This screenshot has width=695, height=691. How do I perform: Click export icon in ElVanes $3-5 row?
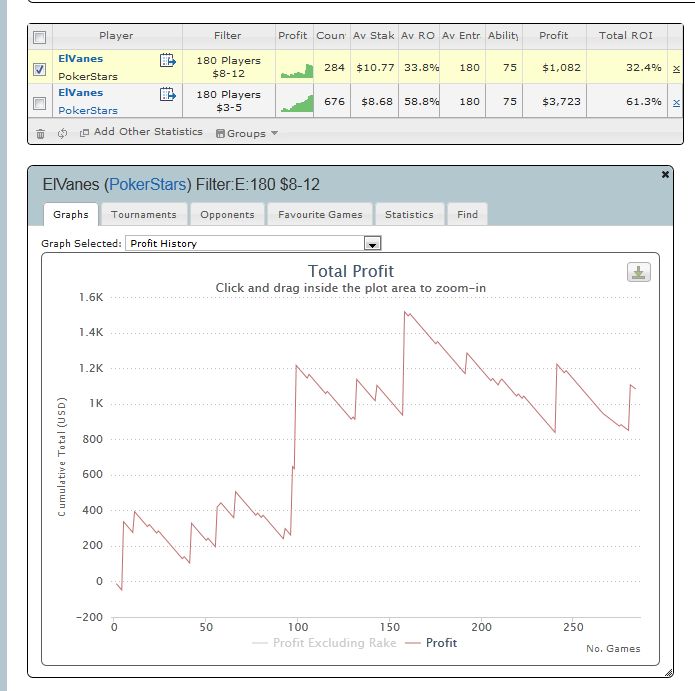168,97
